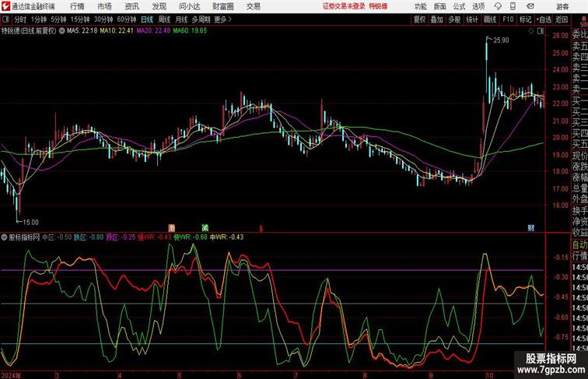Open the 公式 menu
Viewport: 588px width, 379px height.
(x=459, y=6)
